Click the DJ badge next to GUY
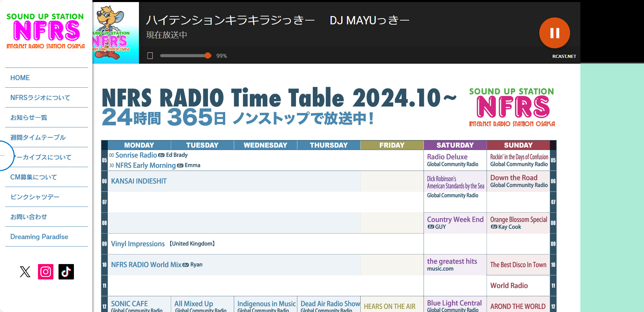This screenshot has width=644, height=312. pos(431,227)
